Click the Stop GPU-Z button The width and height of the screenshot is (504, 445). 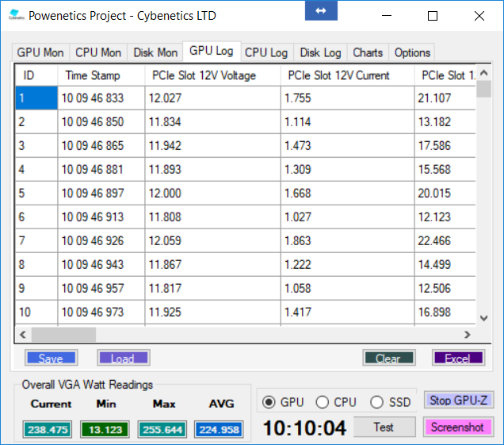pyautogui.click(x=459, y=401)
